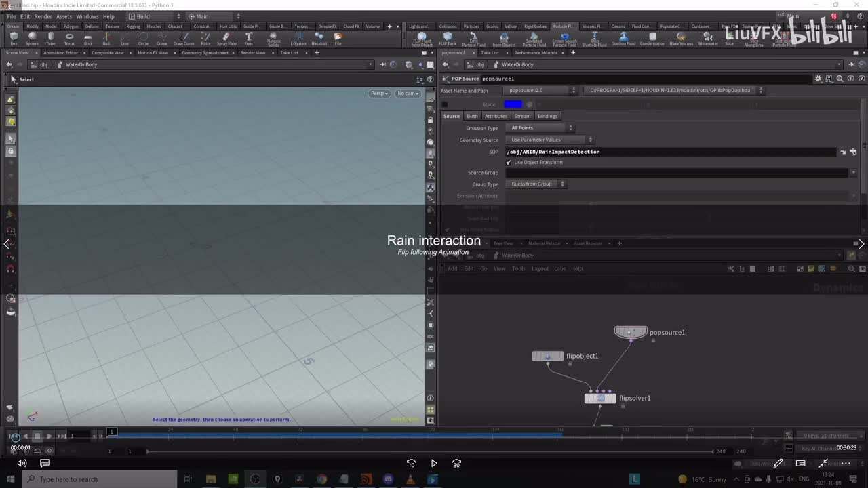Image resolution: width=868 pixels, height=488 pixels.
Task: Click the WaterOnBody path in the scene view
Action: pyautogui.click(x=81, y=65)
